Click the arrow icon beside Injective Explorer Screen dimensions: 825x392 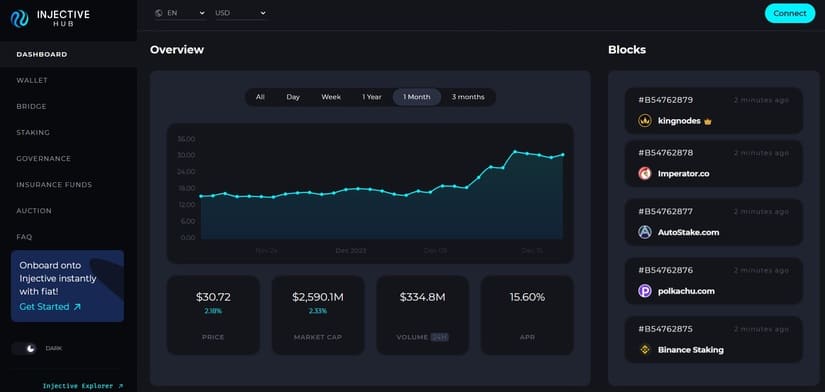[120, 386]
